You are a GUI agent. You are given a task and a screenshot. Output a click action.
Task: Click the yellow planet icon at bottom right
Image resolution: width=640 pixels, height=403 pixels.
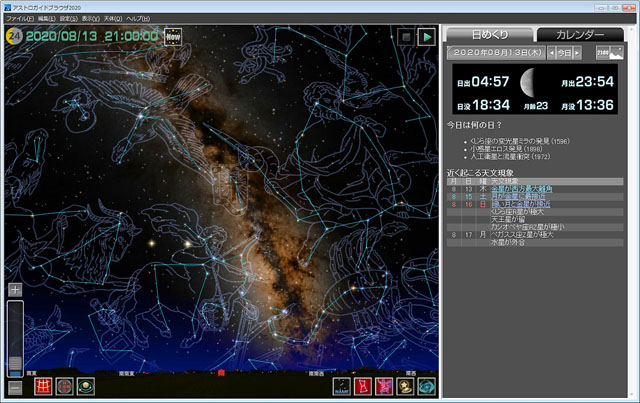[x=405, y=386]
